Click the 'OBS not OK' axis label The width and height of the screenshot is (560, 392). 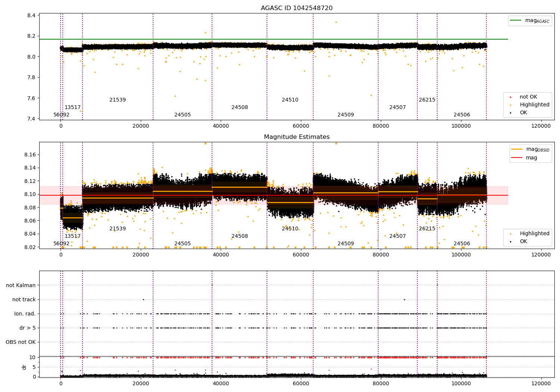(x=21, y=342)
